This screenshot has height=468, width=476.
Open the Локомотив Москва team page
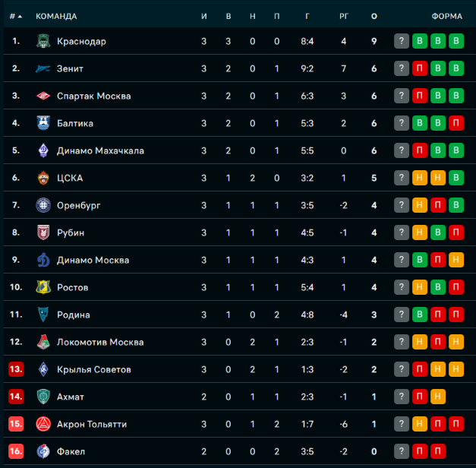click(x=100, y=342)
